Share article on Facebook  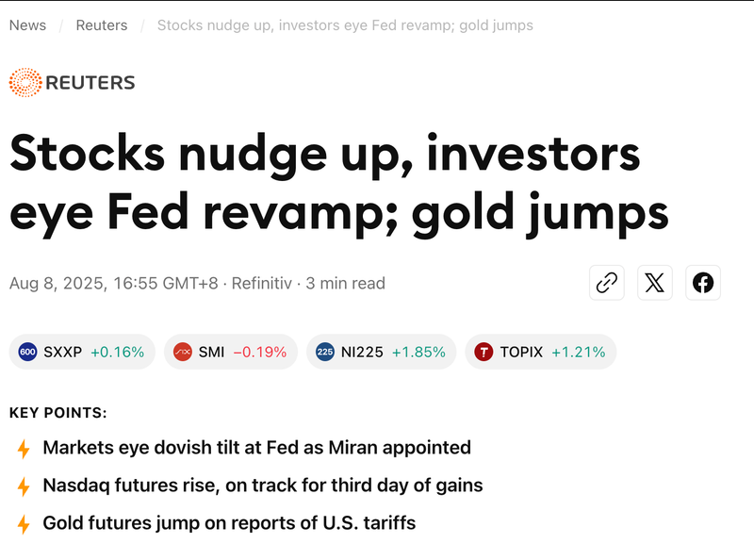tap(703, 283)
